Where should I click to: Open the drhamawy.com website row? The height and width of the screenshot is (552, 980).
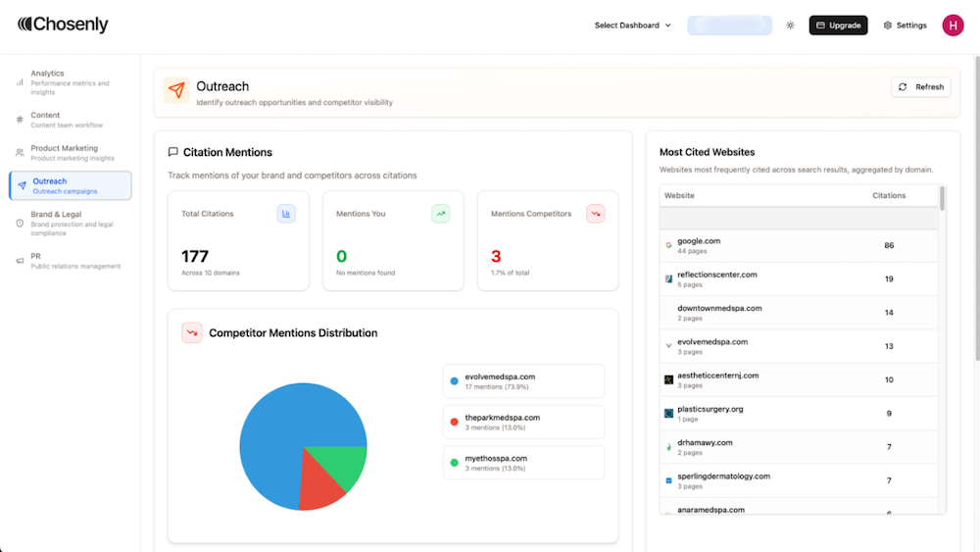799,447
